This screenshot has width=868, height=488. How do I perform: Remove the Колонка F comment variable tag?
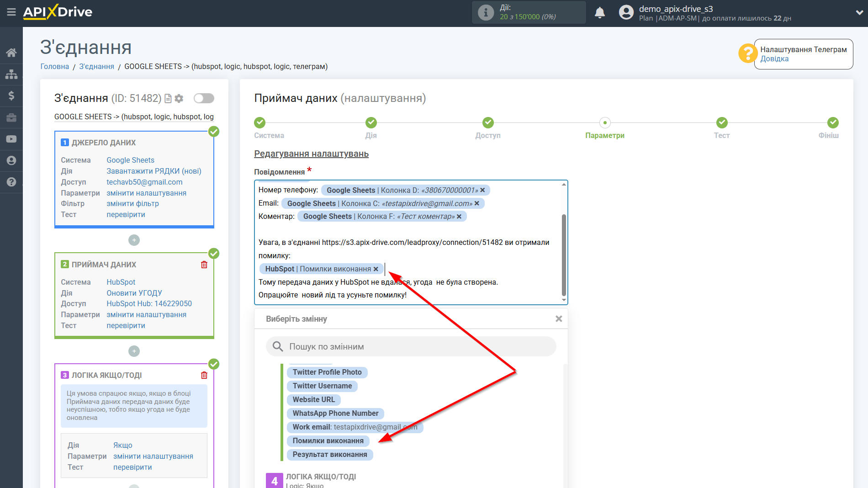click(x=459, y=217)
